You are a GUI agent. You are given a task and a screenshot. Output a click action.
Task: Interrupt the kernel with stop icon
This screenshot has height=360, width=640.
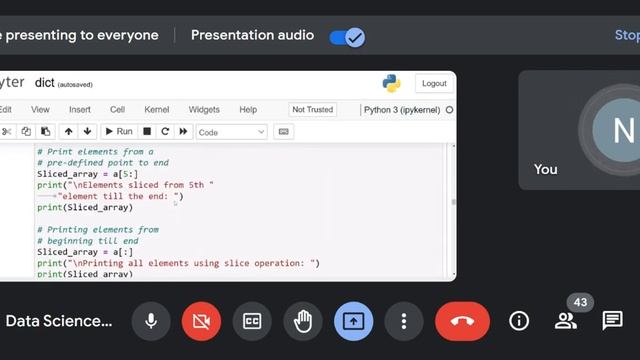(x=147, y=131)
